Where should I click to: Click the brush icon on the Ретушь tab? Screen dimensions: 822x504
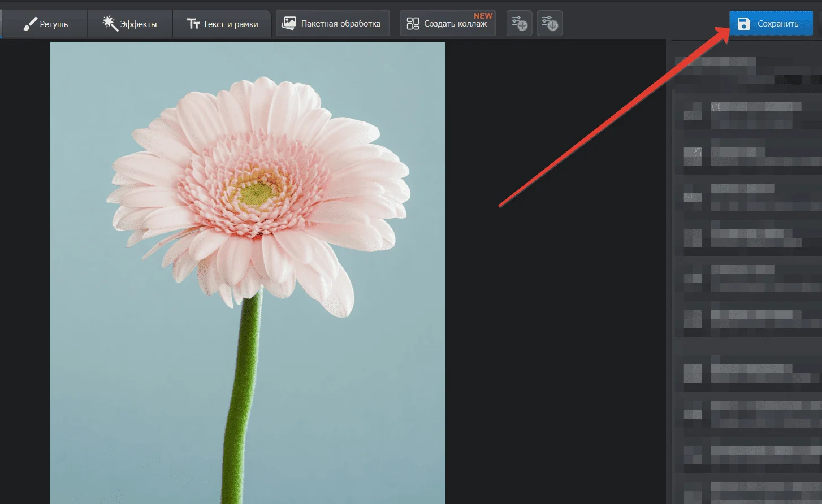click(x=30, y=24)
